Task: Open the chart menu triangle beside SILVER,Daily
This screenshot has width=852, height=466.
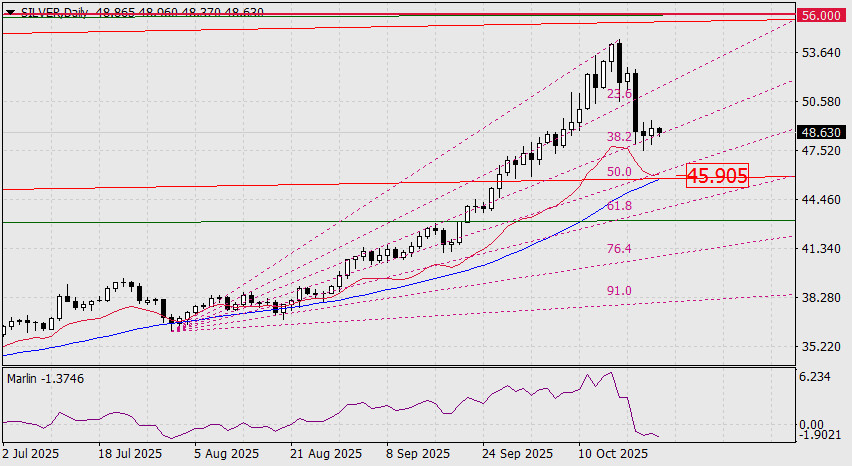Action: (x=11, y=12)
